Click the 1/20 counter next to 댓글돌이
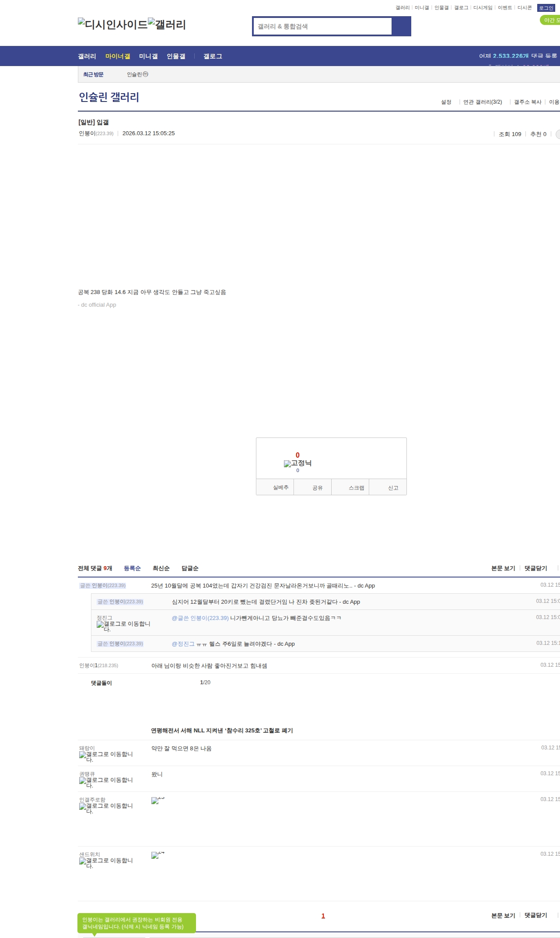 pyautogui.click(x=205, y=682)
